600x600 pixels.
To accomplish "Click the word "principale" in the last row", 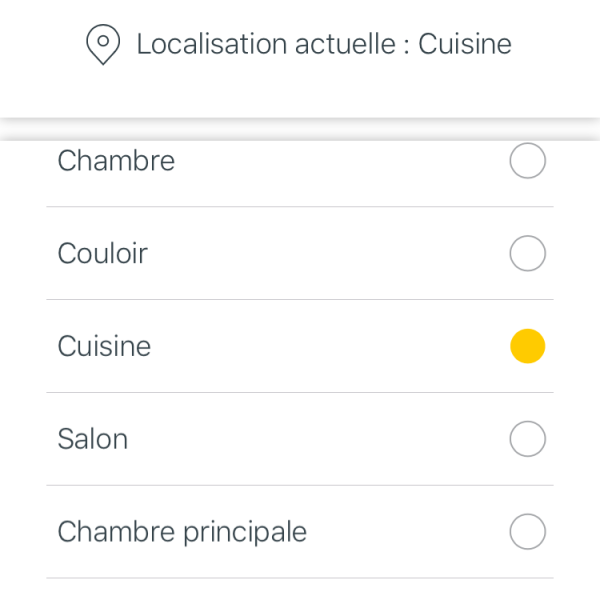I will 244,532.
